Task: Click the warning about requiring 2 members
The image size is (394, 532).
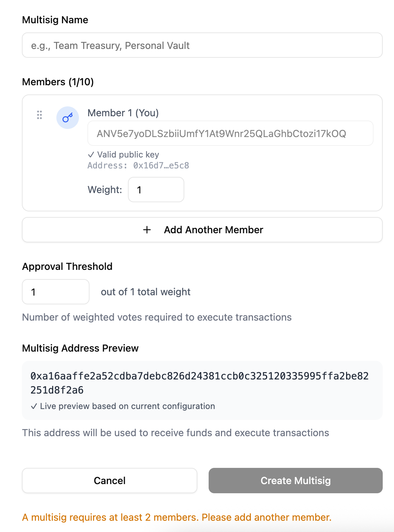Action: tap(177, 517)
